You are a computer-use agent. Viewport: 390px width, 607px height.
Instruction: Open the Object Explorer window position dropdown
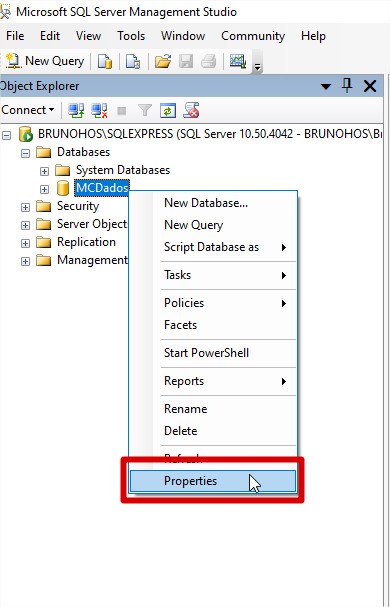click(326, 86)
